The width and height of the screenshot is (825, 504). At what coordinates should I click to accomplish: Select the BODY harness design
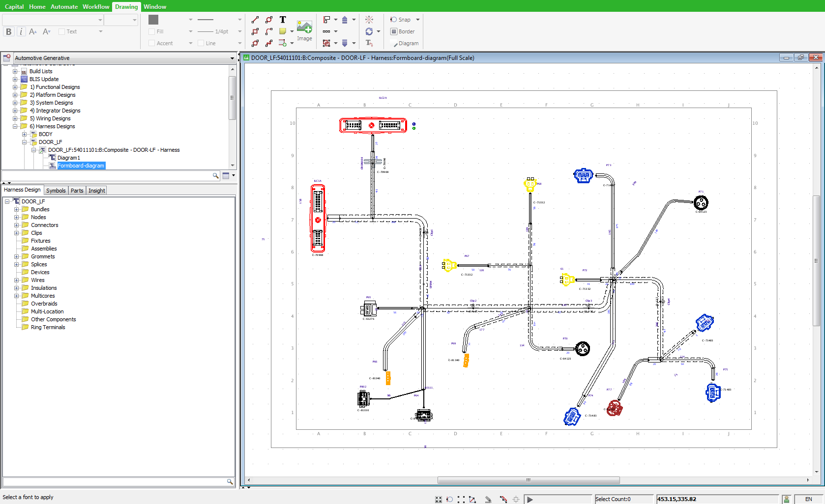pos(45,134)
